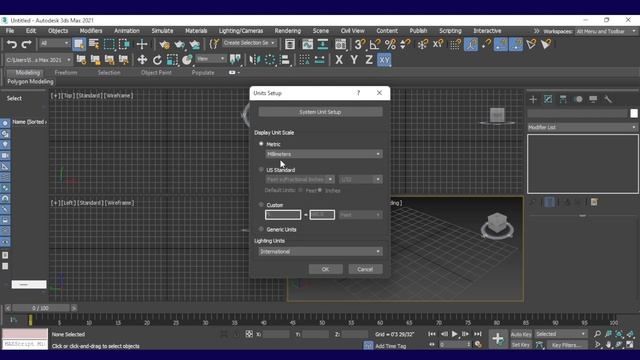Restrict to Y axis

click(354, 60)
